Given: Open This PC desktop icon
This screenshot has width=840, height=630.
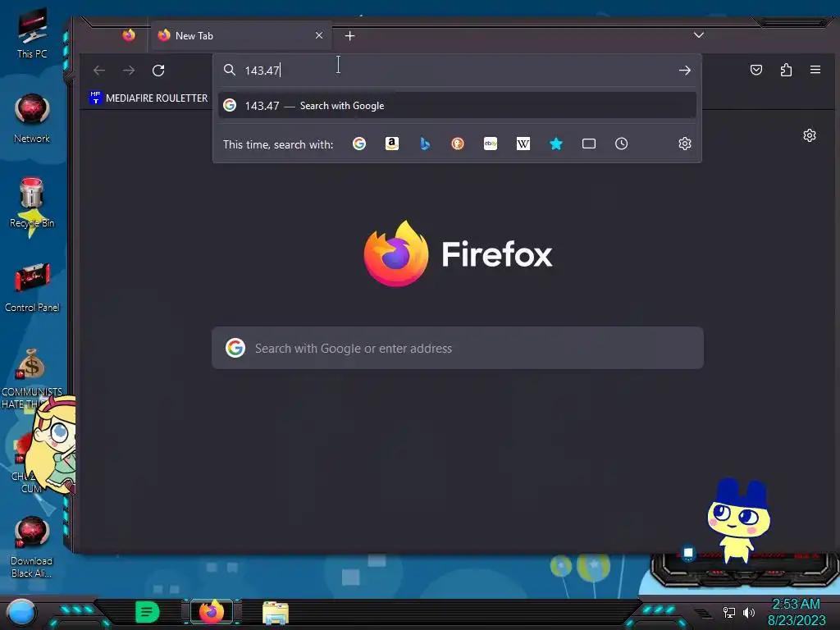Looking at the screenshot, I should [x=32, y=34].
